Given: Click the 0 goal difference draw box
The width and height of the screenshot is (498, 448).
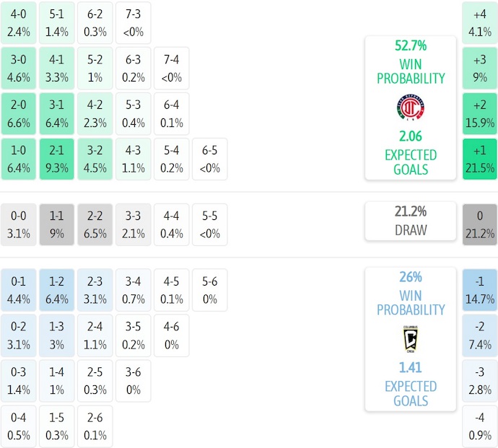Looking at the screenshot, I should click(x=480, y=224).
